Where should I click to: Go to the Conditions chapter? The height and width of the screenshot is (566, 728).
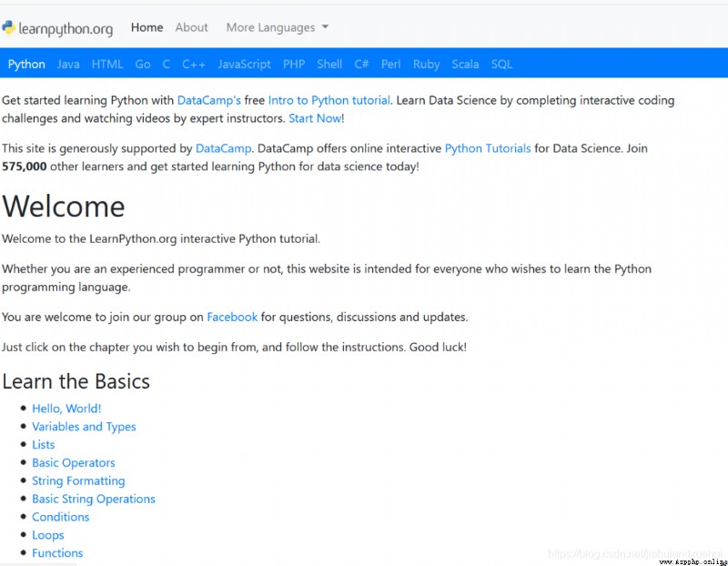[x=60, y=517]
